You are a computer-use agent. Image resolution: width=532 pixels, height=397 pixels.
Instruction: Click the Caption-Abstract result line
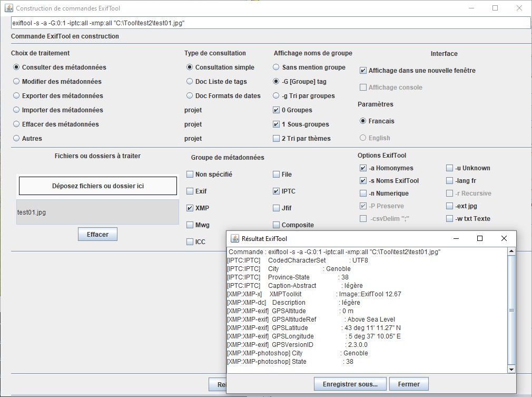coord(295,286)
